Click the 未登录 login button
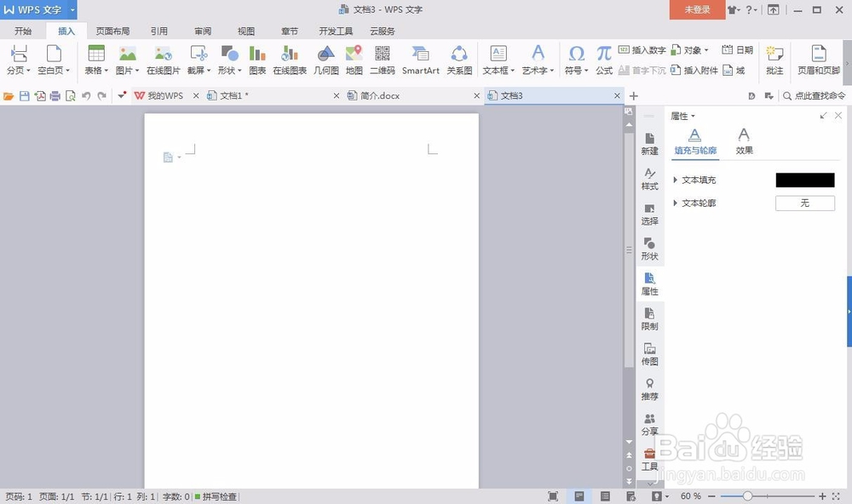 (697, 9)
